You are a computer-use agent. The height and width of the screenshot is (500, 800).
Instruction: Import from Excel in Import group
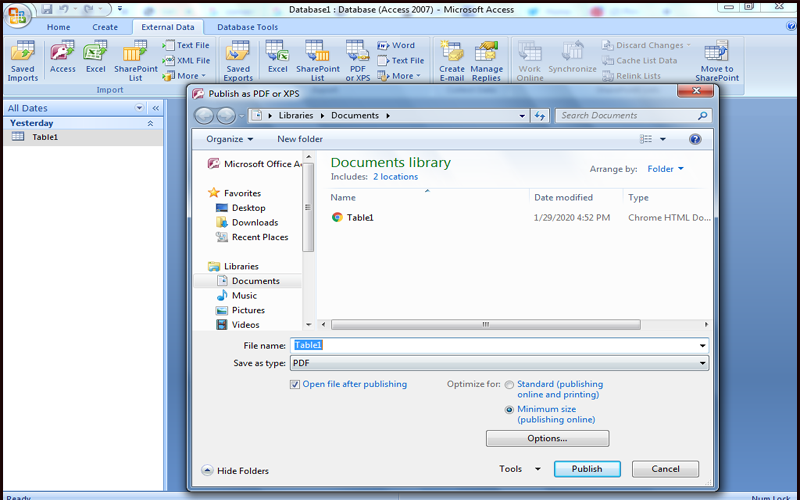tap(95, 57)
